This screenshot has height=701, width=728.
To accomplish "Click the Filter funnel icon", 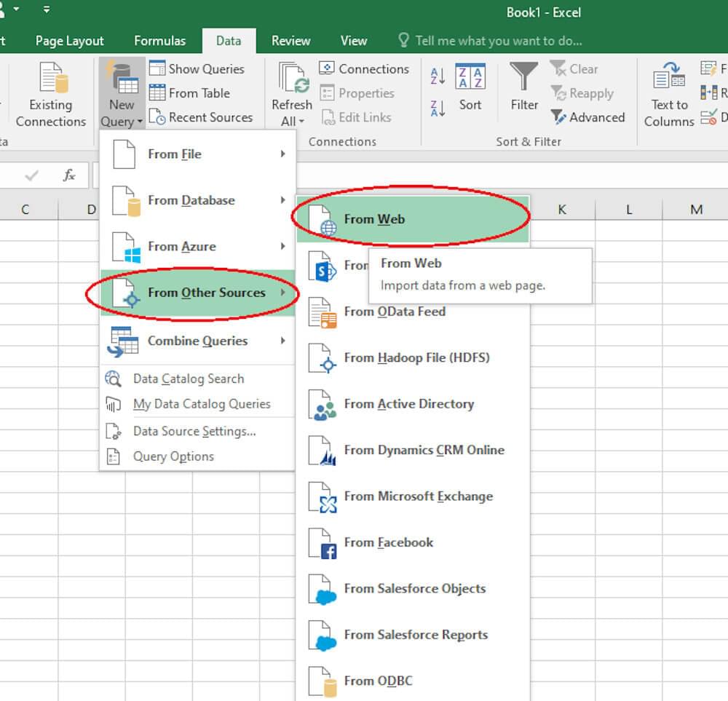I will coord(523,79).
